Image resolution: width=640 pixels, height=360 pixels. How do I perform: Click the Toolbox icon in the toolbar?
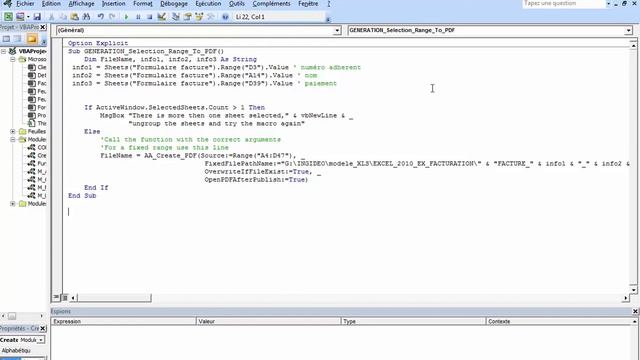pos(211,17)
